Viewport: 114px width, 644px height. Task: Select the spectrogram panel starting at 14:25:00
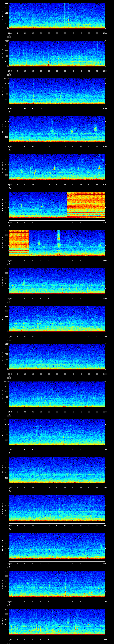click(57, 432)
